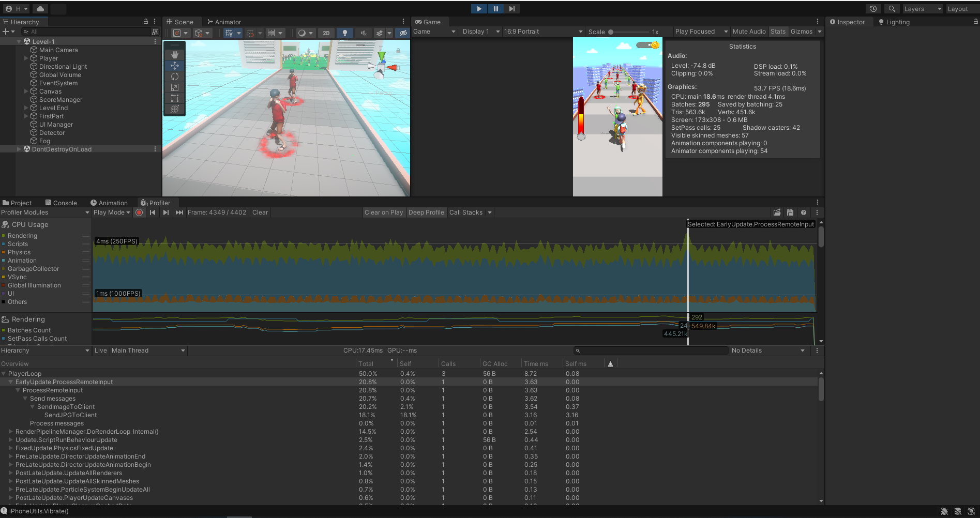
Task: Adjust the Game view Scale slider
Action: 611,32
